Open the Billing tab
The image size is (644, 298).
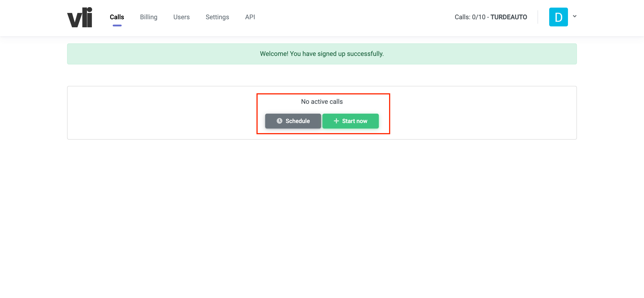(148, 17)
